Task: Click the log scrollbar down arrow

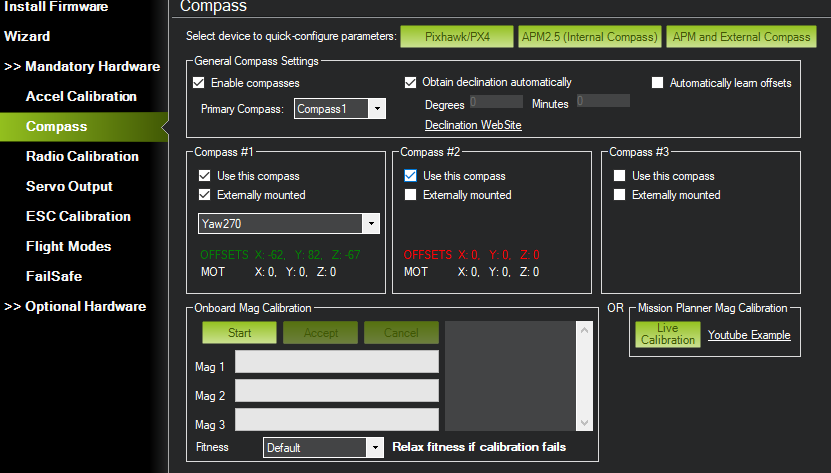Action: 584,423
